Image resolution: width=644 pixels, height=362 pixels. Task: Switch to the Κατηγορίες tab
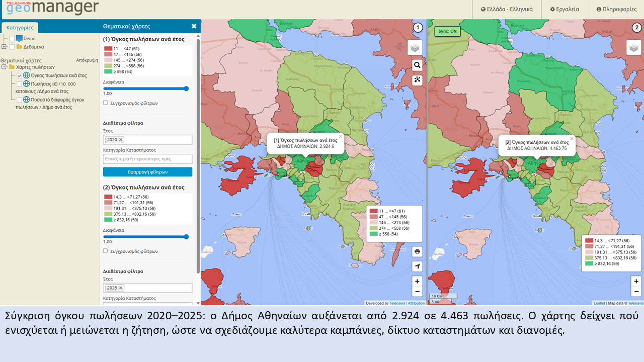[20, 28]
